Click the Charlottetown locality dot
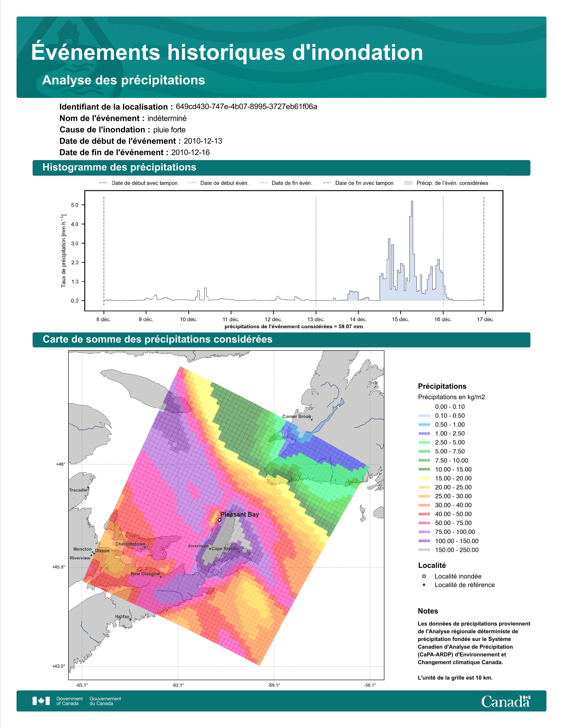This screenshot has height=728, width=563. pos(145,547)
